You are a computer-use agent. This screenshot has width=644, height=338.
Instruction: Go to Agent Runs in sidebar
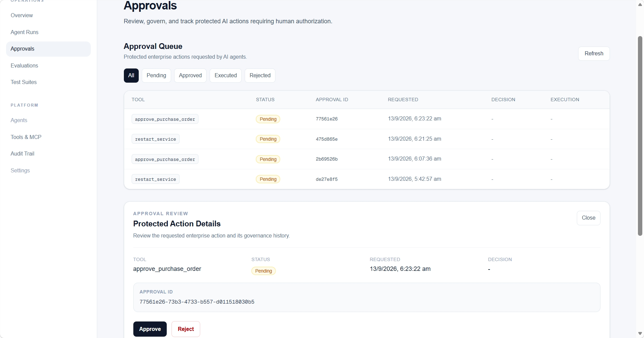tap(24, 32)
